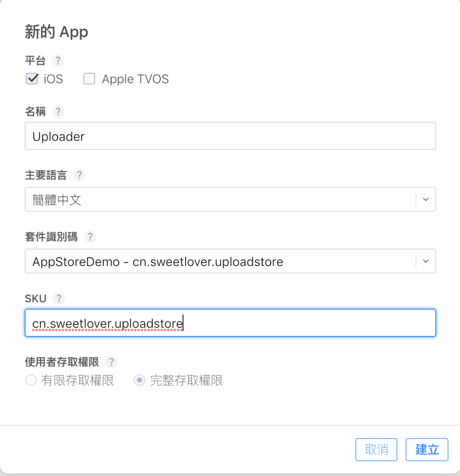Image resolution: width=460 pixels, height=476 pixels.
Task: Click into the SKU text field
Action: click(230, 323)
